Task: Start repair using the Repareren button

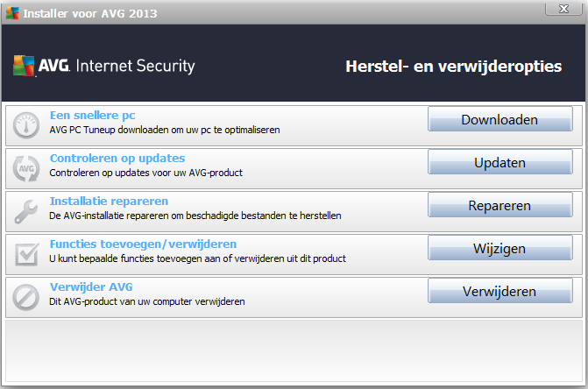Action: (x=499, y=205)
